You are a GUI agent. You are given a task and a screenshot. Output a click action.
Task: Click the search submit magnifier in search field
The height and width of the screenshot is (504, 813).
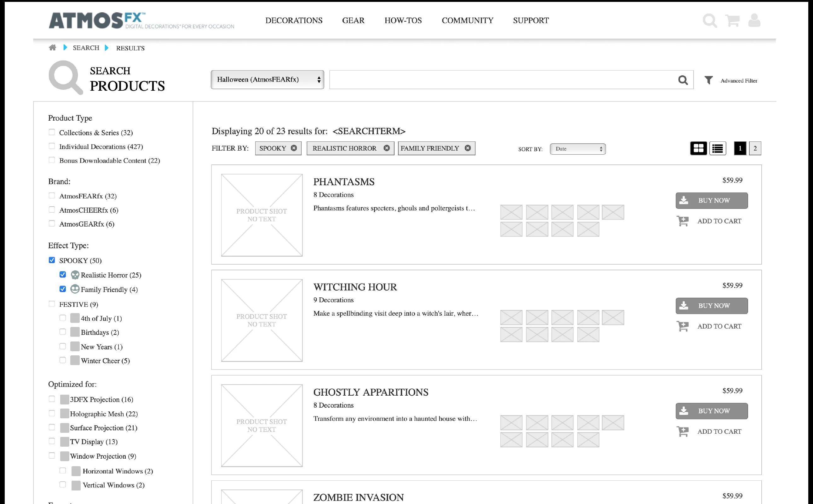point(683,80)
